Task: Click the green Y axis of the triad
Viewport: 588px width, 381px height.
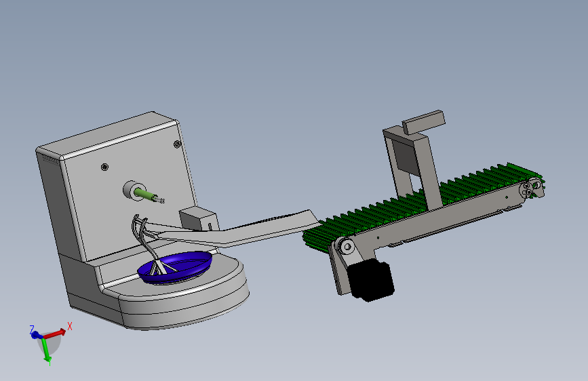Action: tap(47, 350)
